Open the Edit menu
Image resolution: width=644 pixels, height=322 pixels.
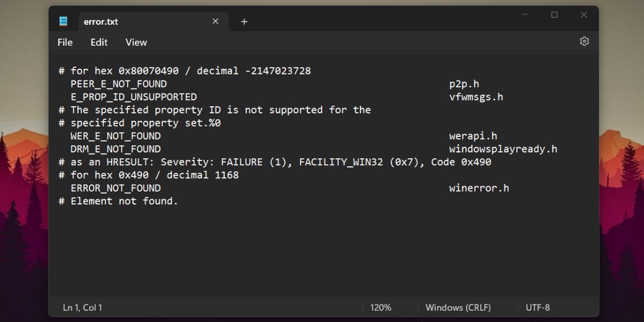click(99, 42)
